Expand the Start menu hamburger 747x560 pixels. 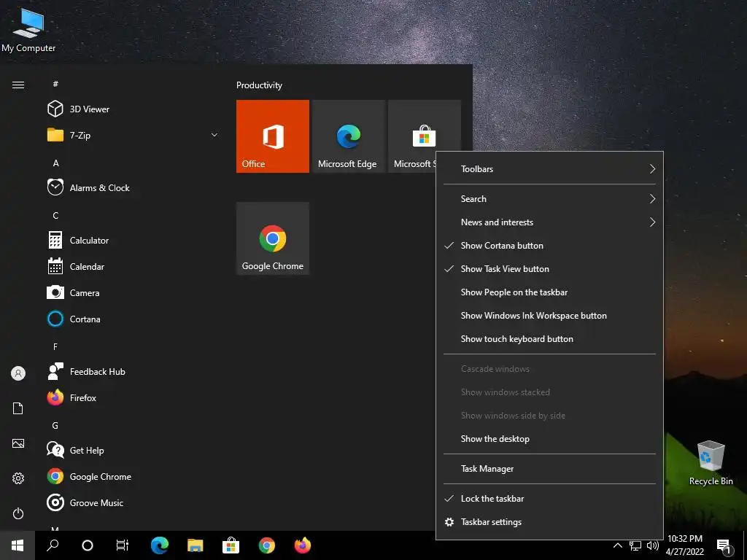(18, 85)
